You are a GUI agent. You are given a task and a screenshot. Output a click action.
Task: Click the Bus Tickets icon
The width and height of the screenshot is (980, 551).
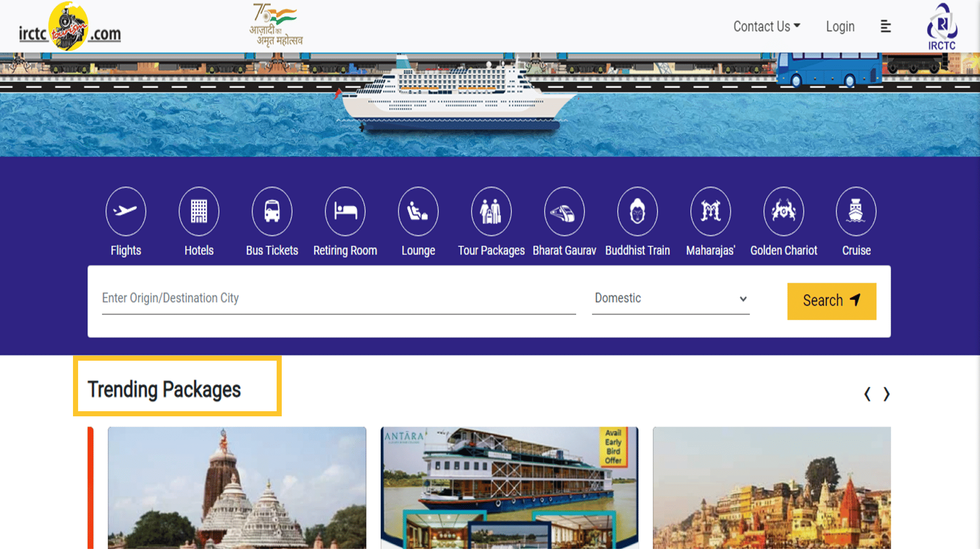pos(272,211)
